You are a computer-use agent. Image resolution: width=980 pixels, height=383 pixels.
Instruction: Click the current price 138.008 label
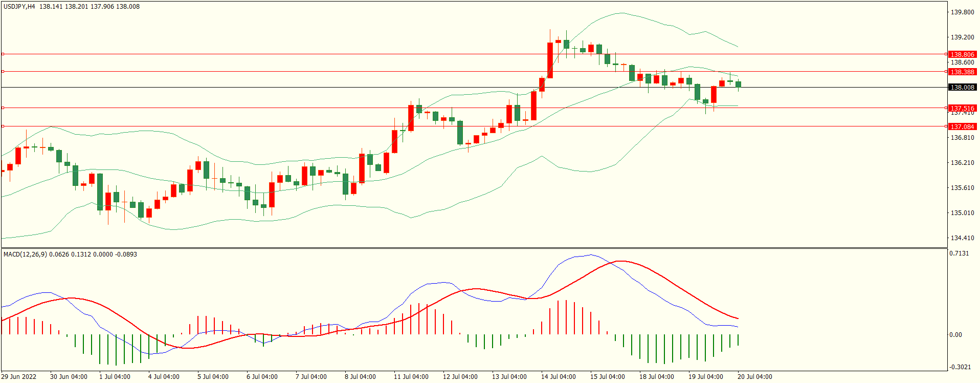[962, 88]
